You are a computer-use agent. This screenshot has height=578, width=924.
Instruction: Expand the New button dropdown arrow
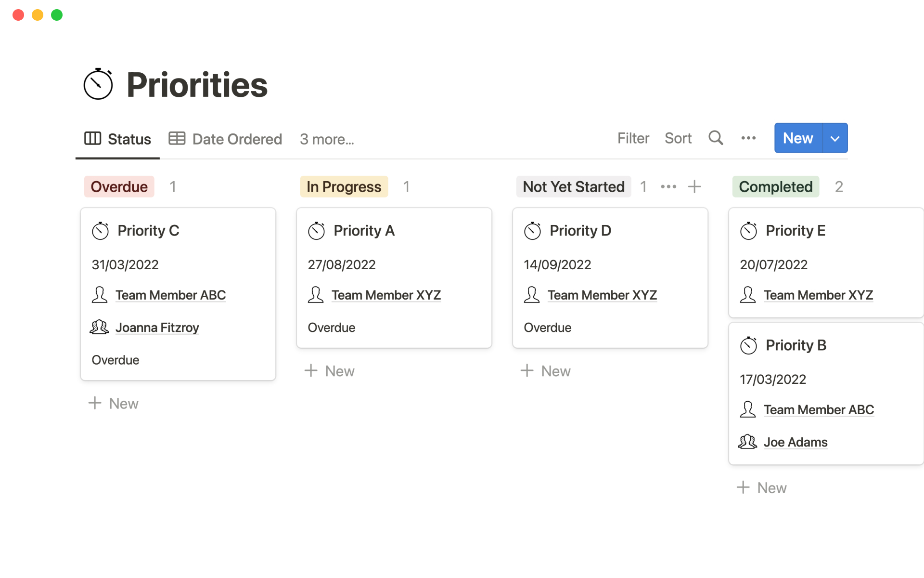tap(835, 138)
